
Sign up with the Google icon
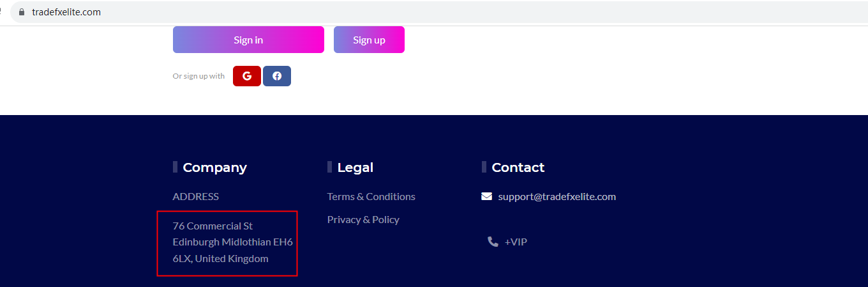[247, 76]
